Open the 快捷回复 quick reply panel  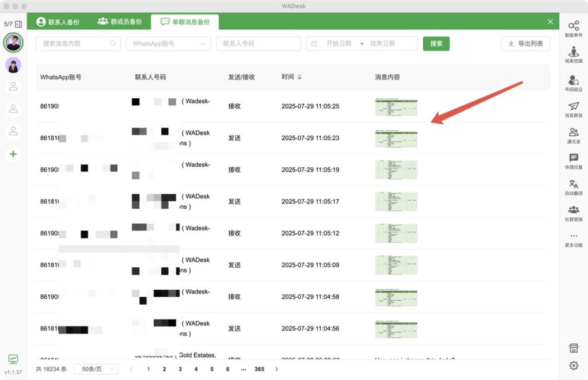click(x=574, y=162)
